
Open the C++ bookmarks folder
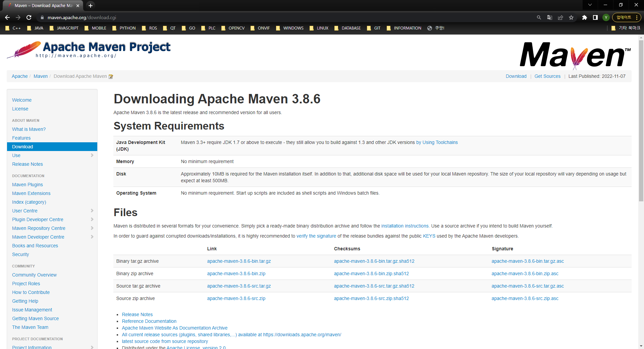click(x=13, y=28)
